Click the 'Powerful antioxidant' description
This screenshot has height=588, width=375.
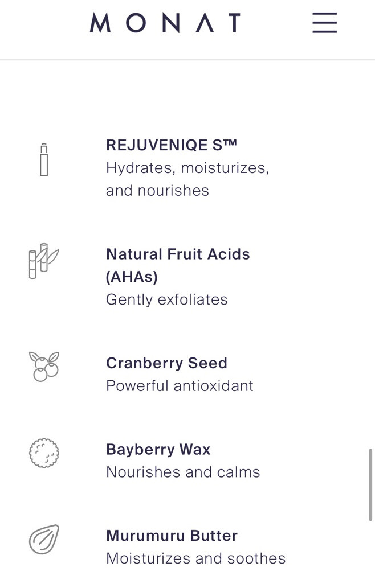pyautogui.click(x=180, y=386)
